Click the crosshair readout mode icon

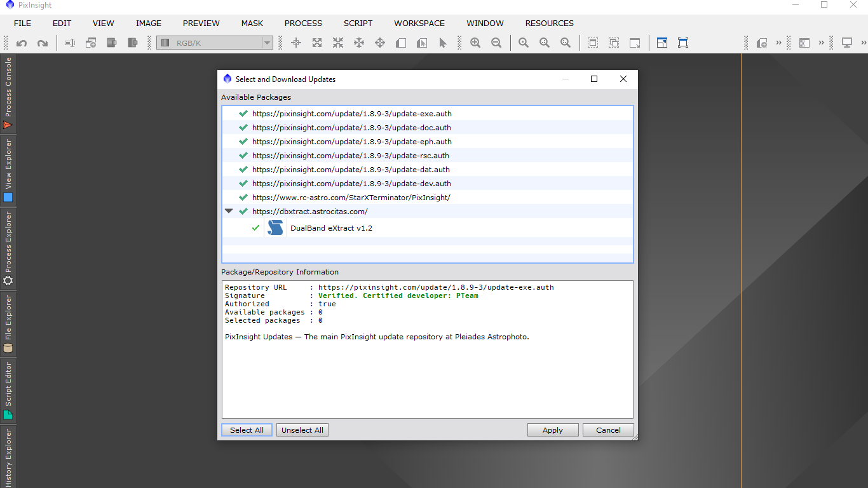coord(296,43)
